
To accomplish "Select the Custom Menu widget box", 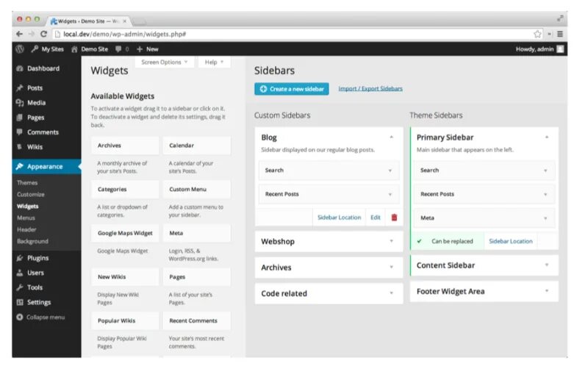I will click(197, 190).
